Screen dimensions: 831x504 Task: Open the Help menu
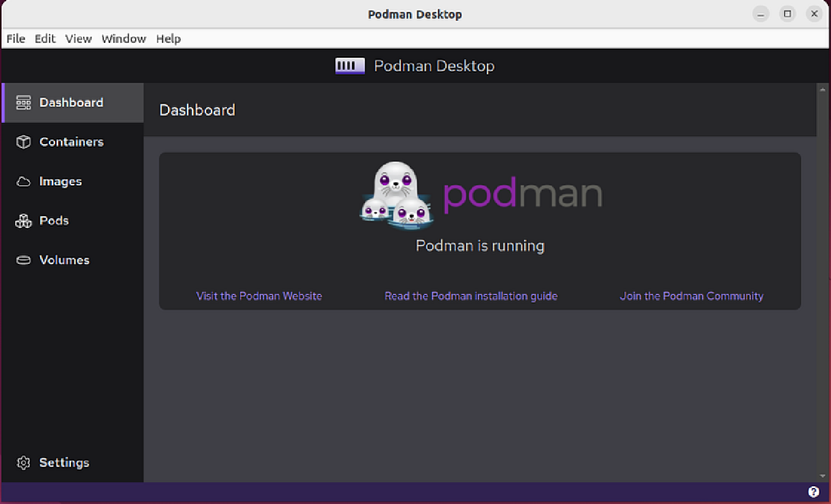(169, 38)
